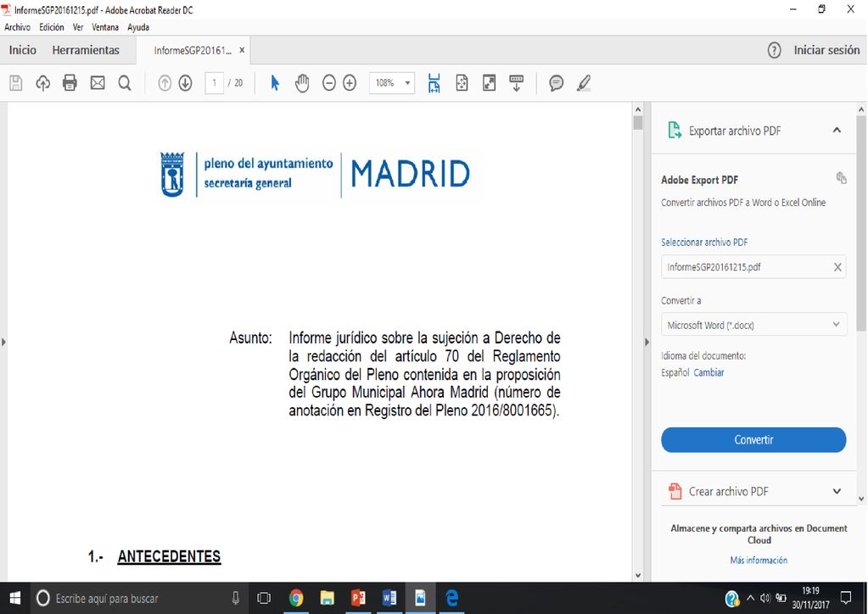Image resolution: width=868 pixels, height=614 pixels.
Task: Click the read mode toolbar icon
Action: [x=517, y=83]
